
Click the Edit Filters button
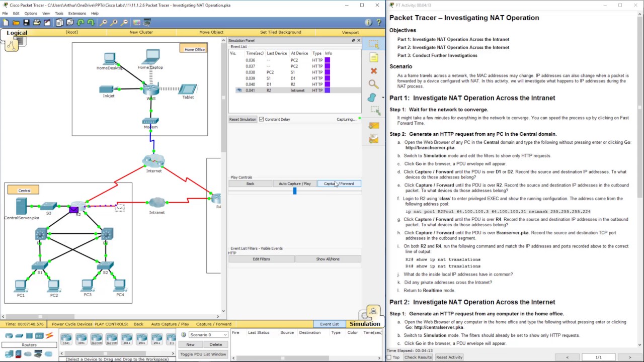[262, 259]
